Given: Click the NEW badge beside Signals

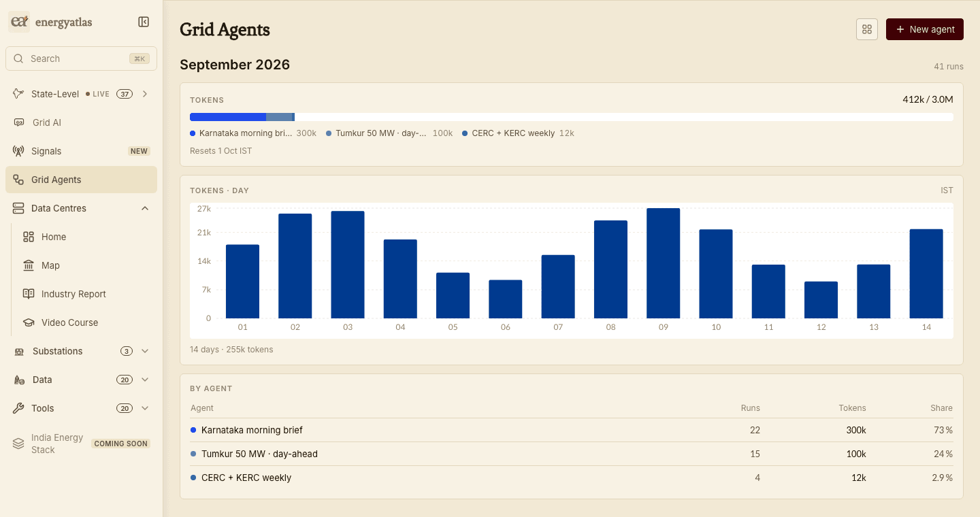Looking at the screenshot, I should tap(139, 151).
